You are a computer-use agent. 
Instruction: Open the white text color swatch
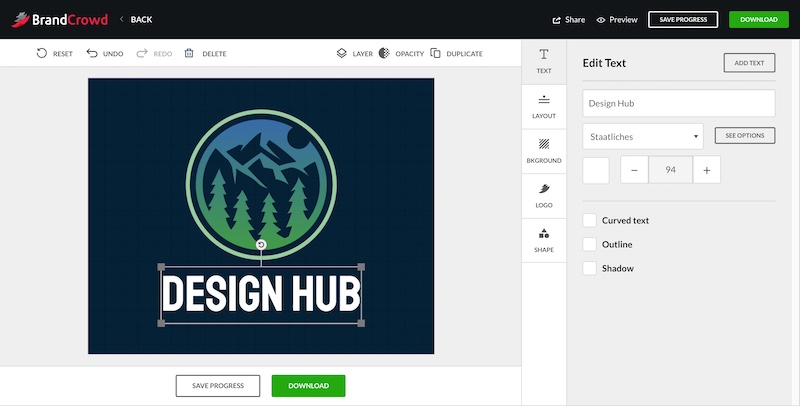[x=596, y=170]
